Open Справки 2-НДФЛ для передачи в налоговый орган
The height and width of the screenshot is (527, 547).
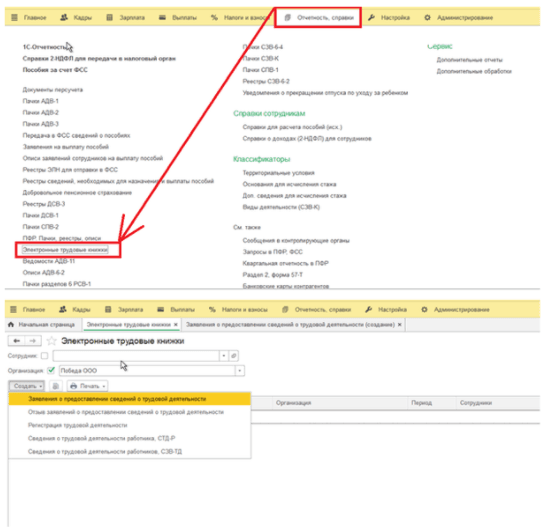point(99,58)
